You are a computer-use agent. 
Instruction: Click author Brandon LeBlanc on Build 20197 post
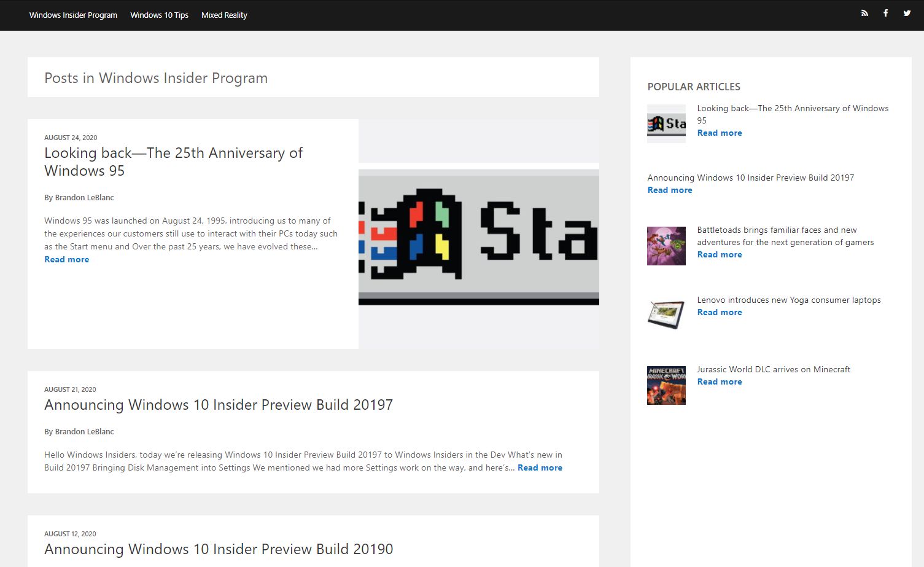84,432
